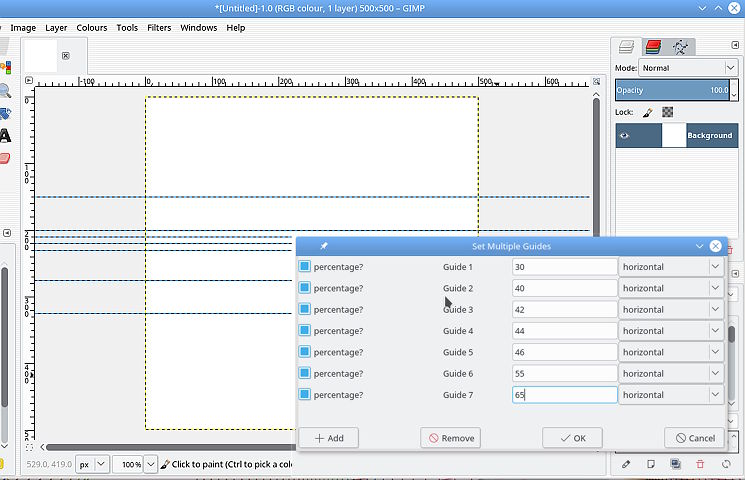Open the Windows menu
The height and width of the screenshot is (480, 745).
click(x=199, y=28)
